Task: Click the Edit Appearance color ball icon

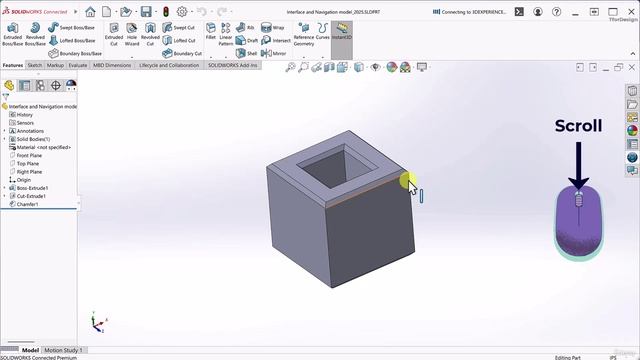Action: click(x=391, y=67)
